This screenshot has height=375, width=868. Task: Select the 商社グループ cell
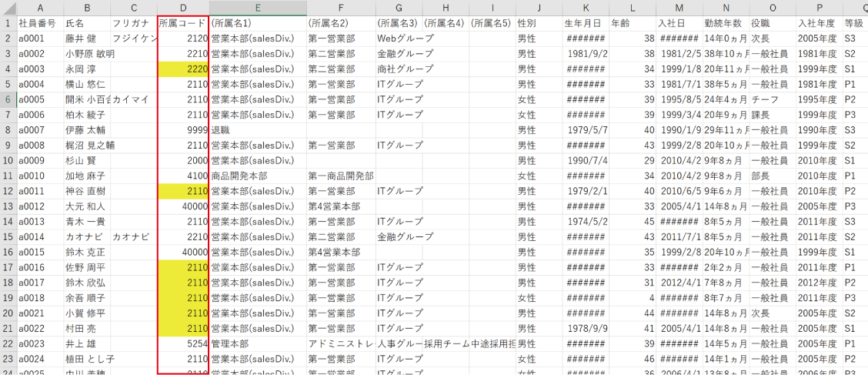pyautogui.click(x=398, y=69)
